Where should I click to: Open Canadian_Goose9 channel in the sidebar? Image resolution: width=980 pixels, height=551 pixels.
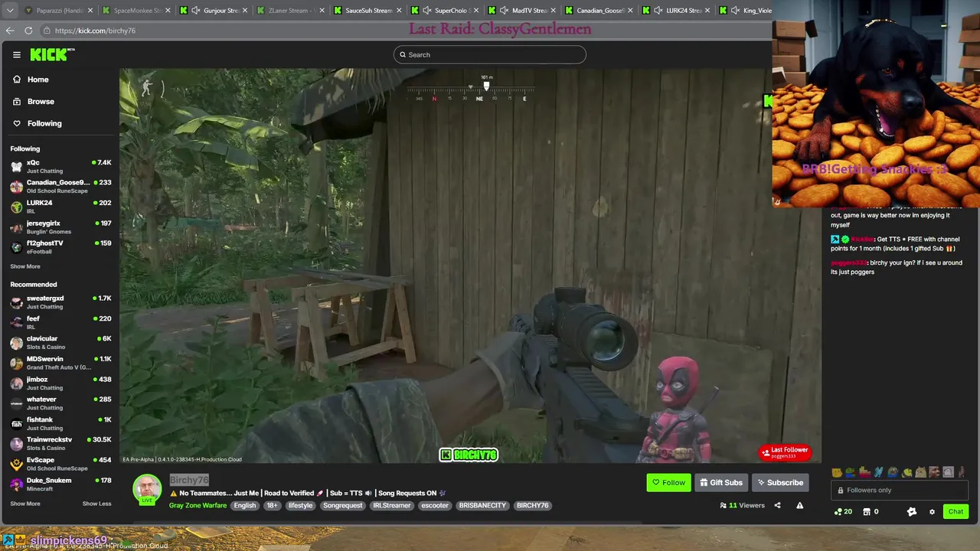pos(60,186)
